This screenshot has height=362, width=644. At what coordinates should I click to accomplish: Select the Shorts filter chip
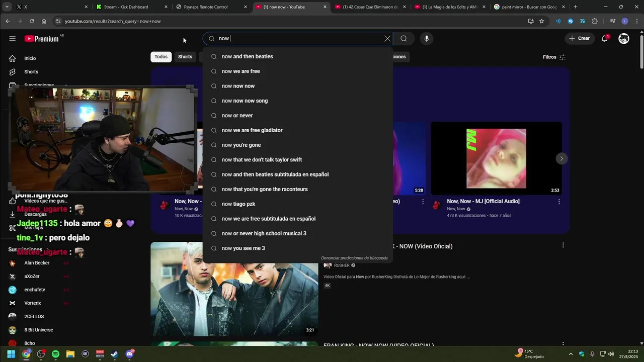(x=185, y=57)
